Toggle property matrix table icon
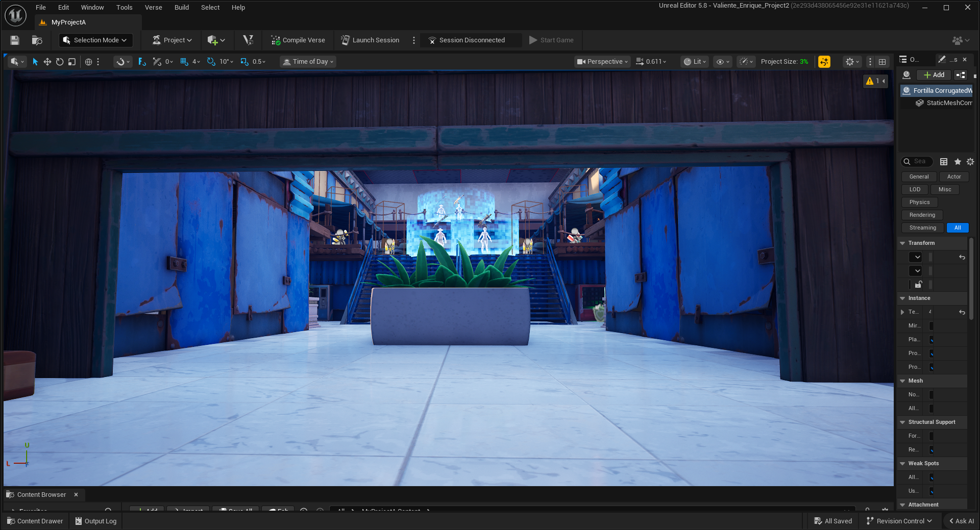The height and width of the screenshot is (530, 980). [944, 162]
